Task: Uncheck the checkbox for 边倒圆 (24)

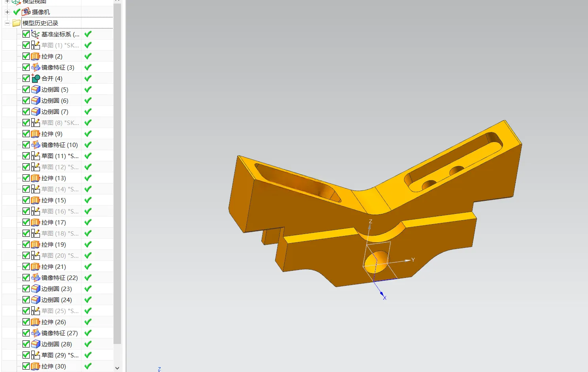Action: [x=26, y=300]
